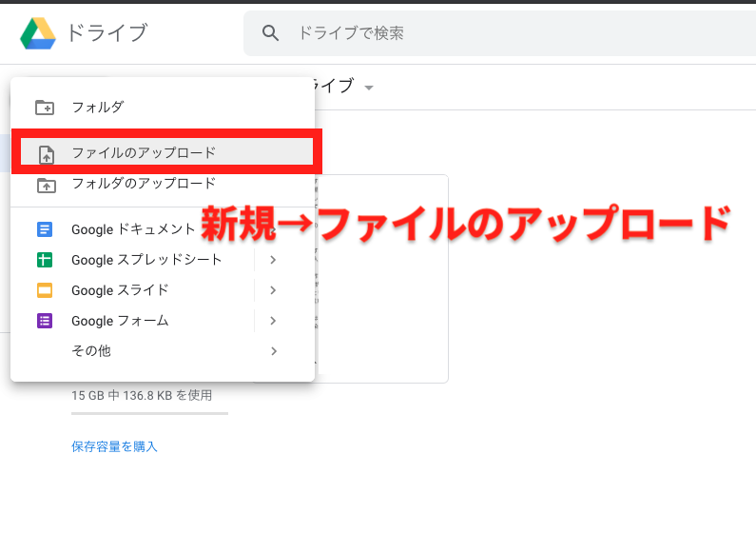Click the 15 GB 中 136.8 KB を使用 text
Image resolution: width=756 pixels, height=533 pixels.
142,396
